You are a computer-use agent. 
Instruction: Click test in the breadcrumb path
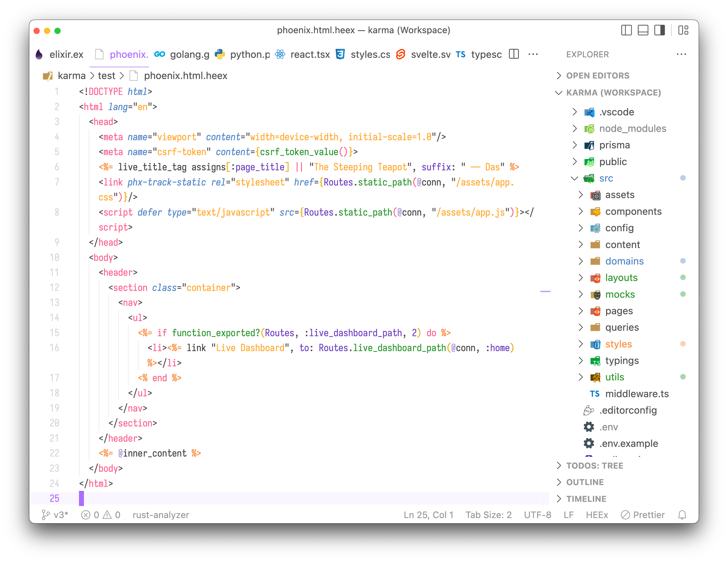coord(106,76)
